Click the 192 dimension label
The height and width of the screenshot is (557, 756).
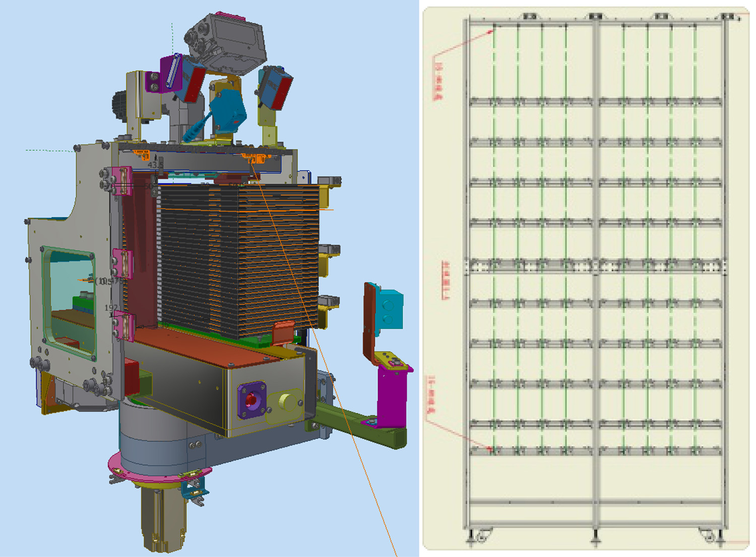pyautogui.click(x=111, y=307)
